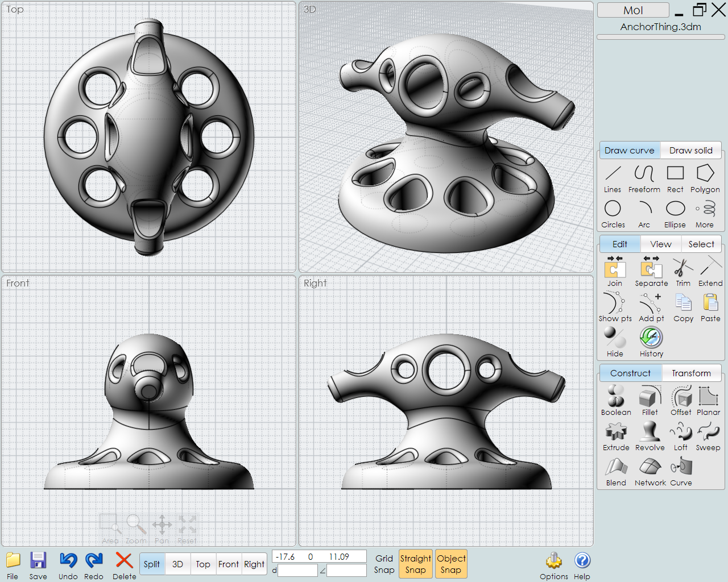Choose the Boolean construct tool
Screen dimensions: 728x582
[x=615, y=400]
